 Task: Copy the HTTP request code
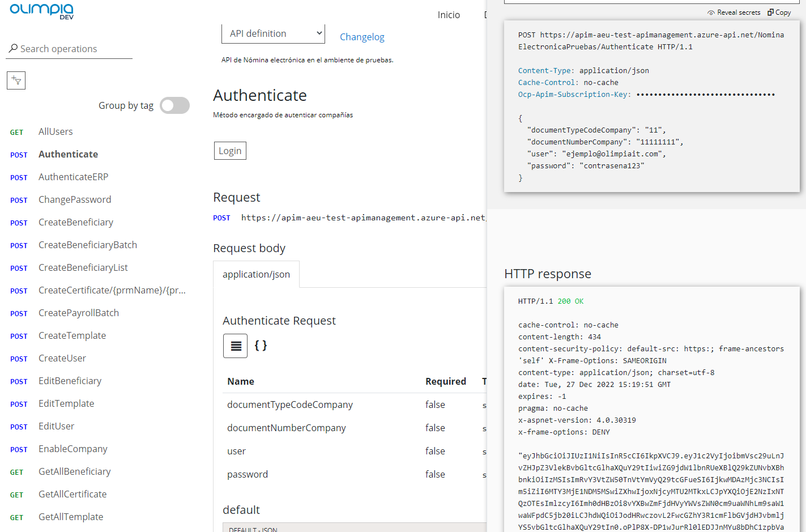[779, 12]
